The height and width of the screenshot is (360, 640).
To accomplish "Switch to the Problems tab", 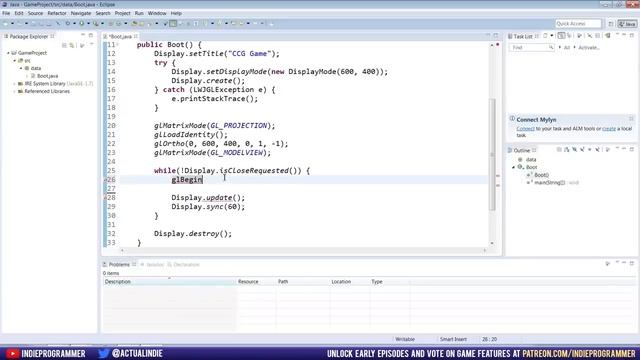I will coord(119,264).
